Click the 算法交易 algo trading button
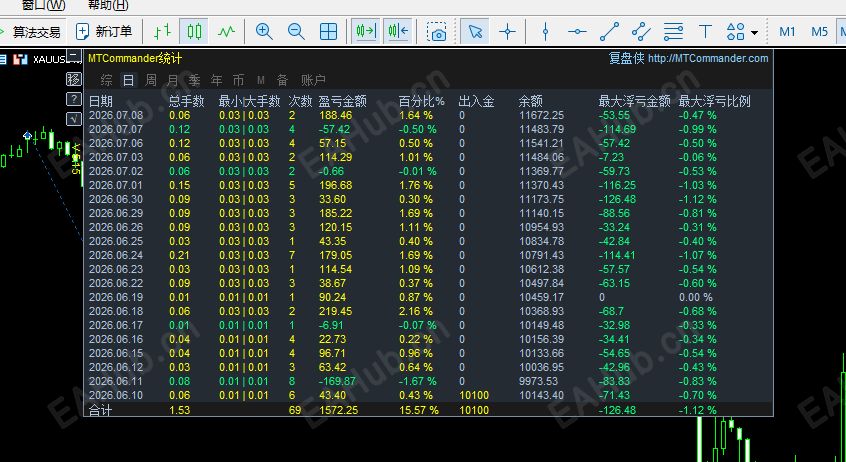The image size is (846, 462). pyautogui.click(x=31, y=32)
